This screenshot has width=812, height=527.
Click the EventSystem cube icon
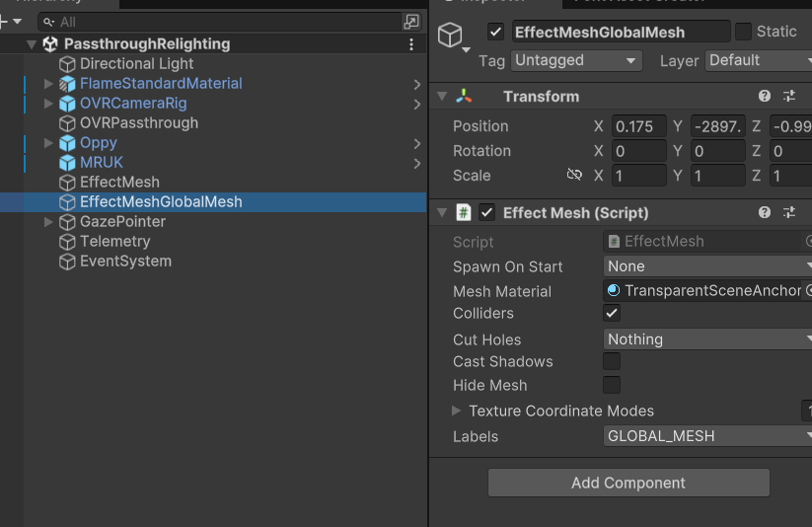click(x=67, y=262)
